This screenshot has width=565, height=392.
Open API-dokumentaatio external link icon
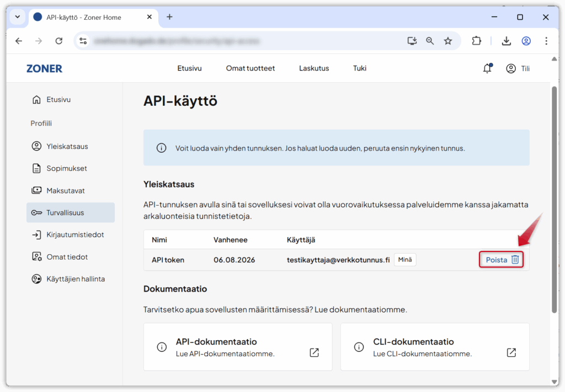coord(314,352)
